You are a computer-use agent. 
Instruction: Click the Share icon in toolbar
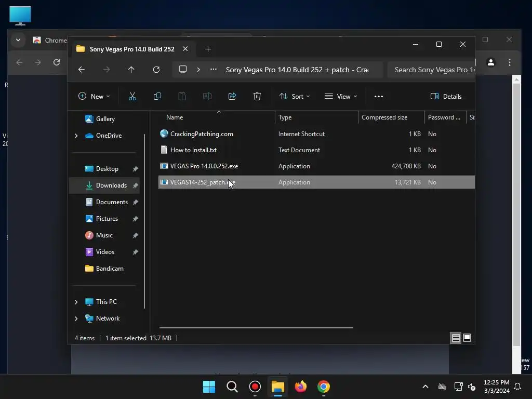(x=232, y=96)
